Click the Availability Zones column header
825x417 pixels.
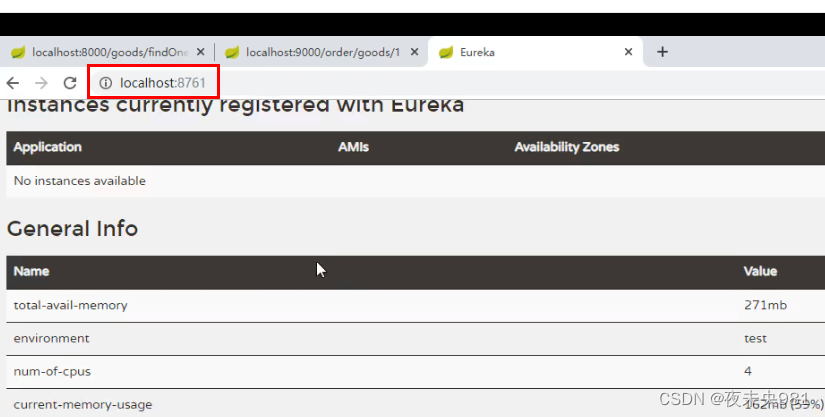pos(567,147)
